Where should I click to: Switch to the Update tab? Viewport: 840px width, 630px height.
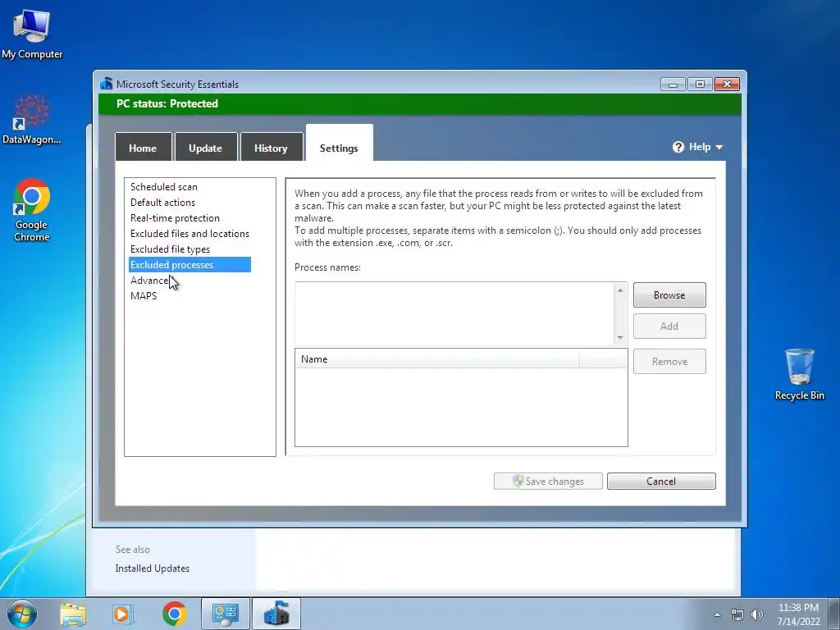pos(206,148)
